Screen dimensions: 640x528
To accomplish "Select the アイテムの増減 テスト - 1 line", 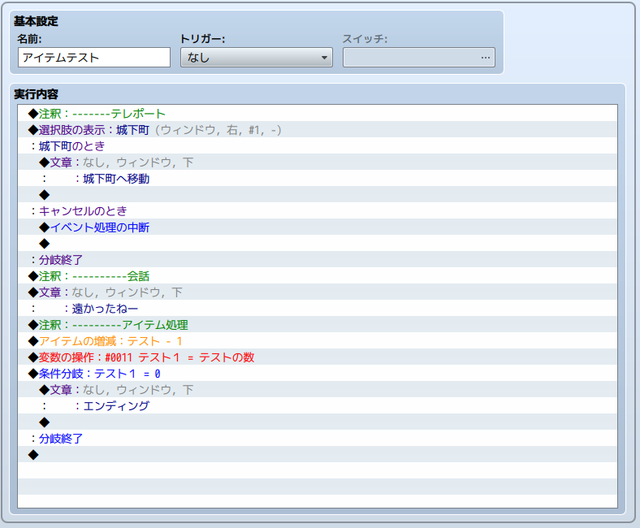I will pyautogui.click(x=318, y=341).
